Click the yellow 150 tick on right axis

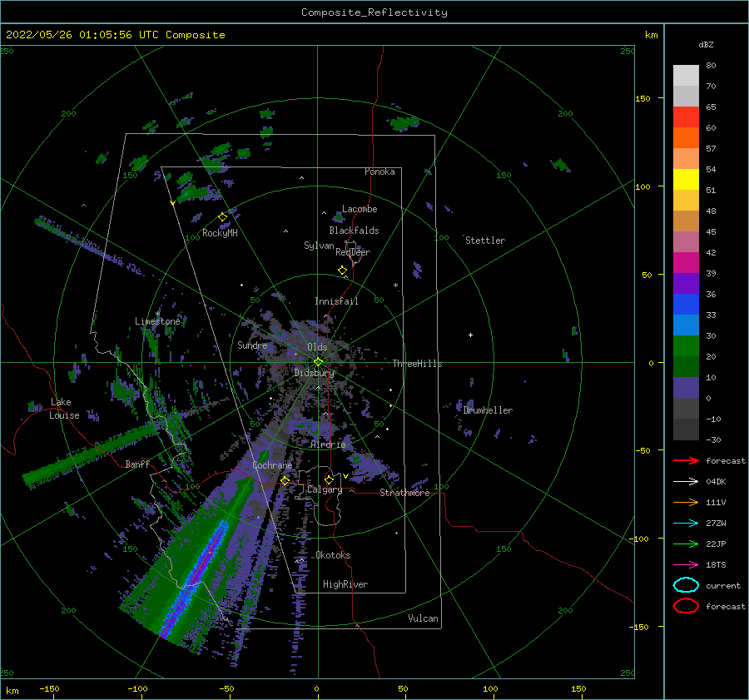643,98
